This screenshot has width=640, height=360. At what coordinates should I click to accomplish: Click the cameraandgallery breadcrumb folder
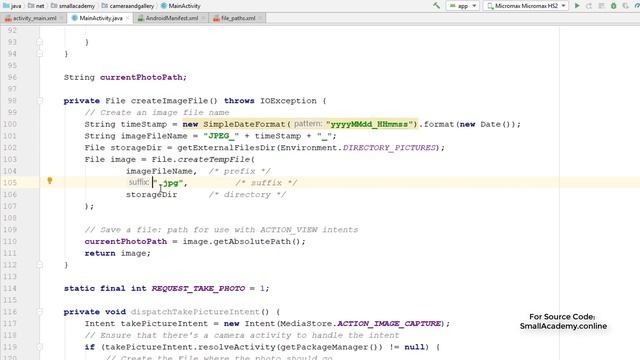click(128, 6)
